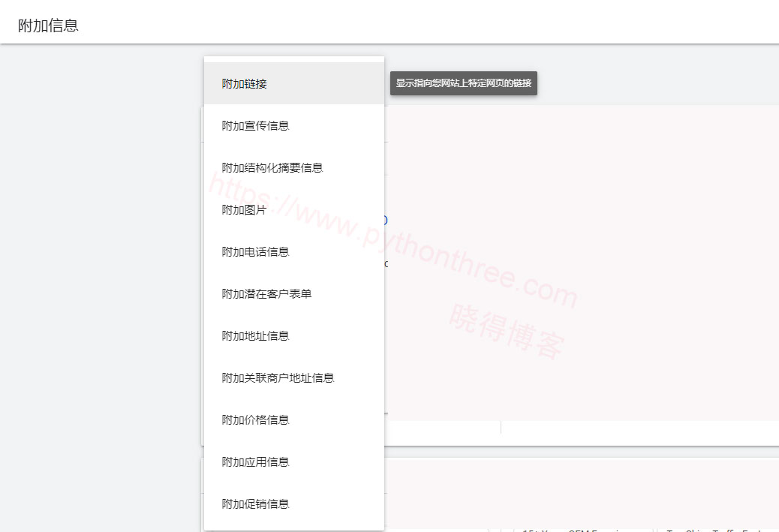Select the 附加链接 menu option

click(293, 83)
